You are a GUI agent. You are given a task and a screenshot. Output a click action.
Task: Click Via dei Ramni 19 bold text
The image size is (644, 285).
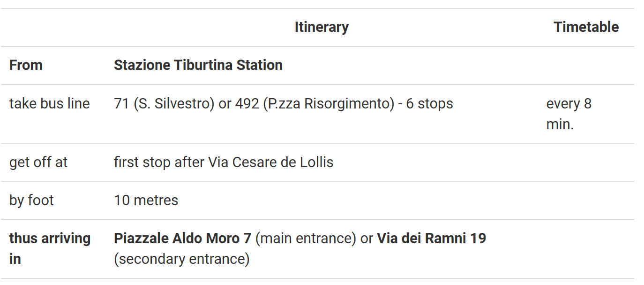tap(432, 239)
